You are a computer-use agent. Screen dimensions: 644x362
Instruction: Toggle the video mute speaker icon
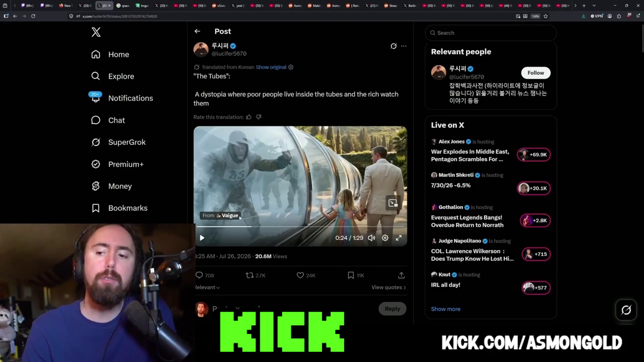pyautogui.click(x=371, y=238)
